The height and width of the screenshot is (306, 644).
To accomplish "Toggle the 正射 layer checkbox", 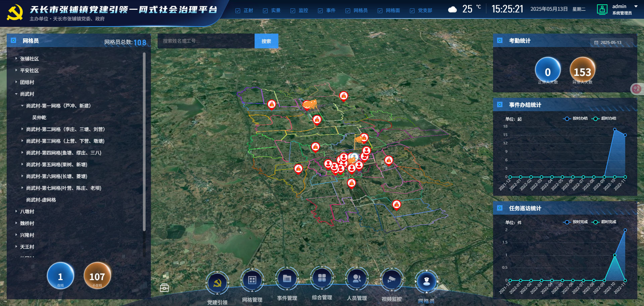I will 238,11.
